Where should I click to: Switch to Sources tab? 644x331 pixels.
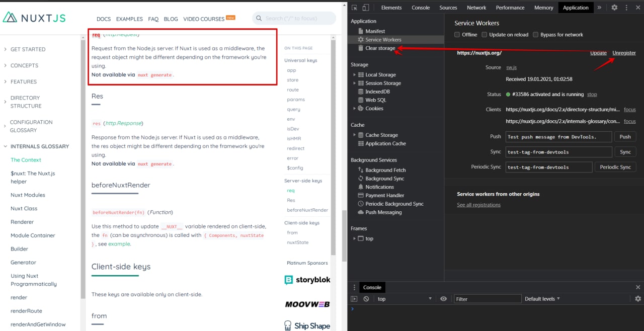tap(448, 8)
